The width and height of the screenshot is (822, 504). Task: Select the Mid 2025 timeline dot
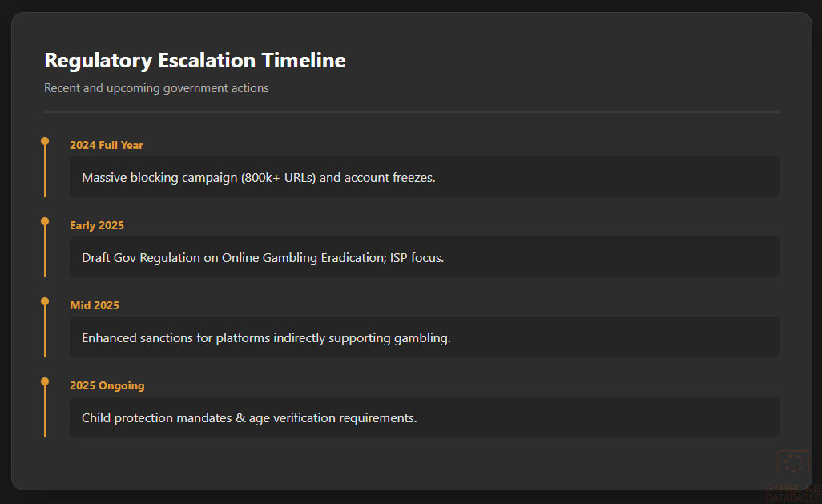45,301
